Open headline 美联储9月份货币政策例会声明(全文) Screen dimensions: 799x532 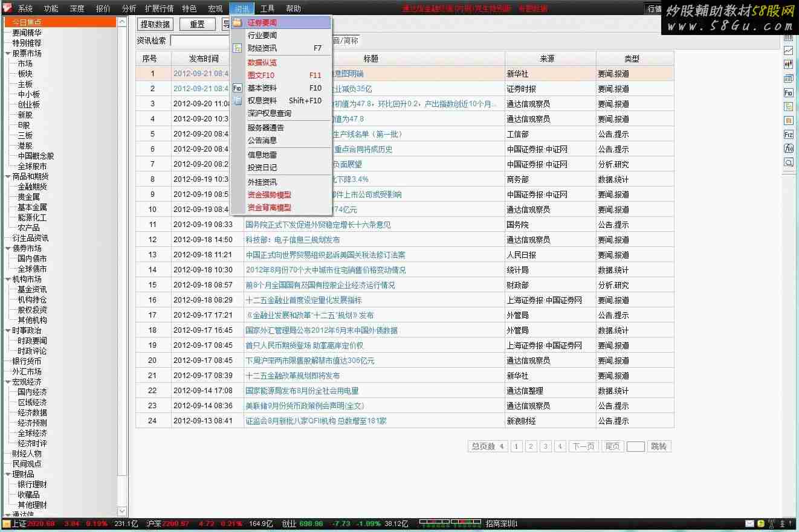click(305, 406)
